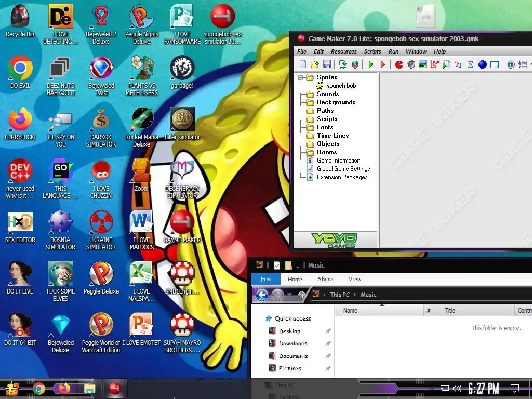Expand the breadcrumb arrow before This PC

coord(324,295)
